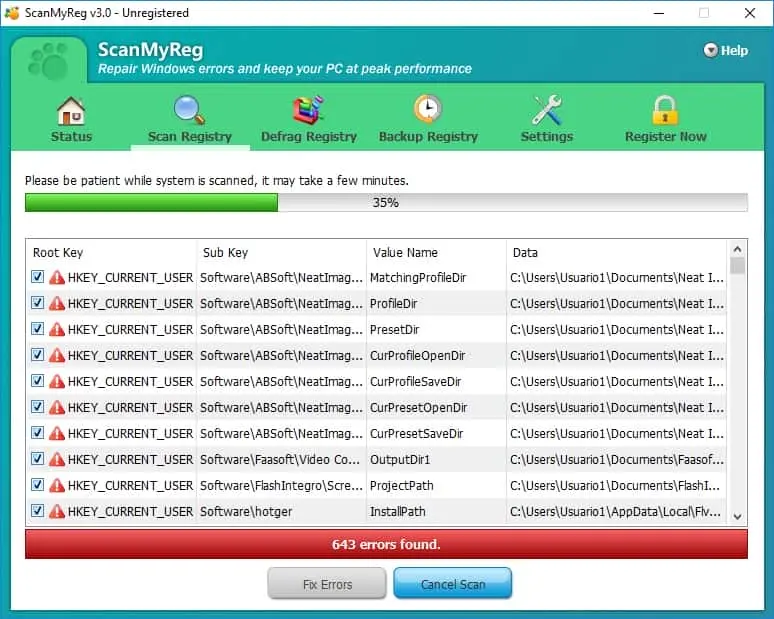Open the Status house icon
The height and width of the screenshot is (619, 774).
(x=71, y=111)
